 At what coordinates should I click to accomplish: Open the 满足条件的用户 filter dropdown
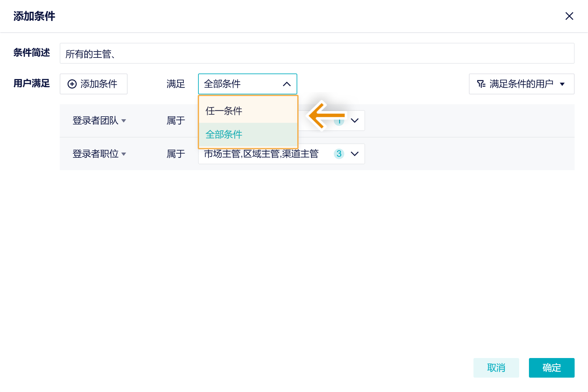coord(521,84)
